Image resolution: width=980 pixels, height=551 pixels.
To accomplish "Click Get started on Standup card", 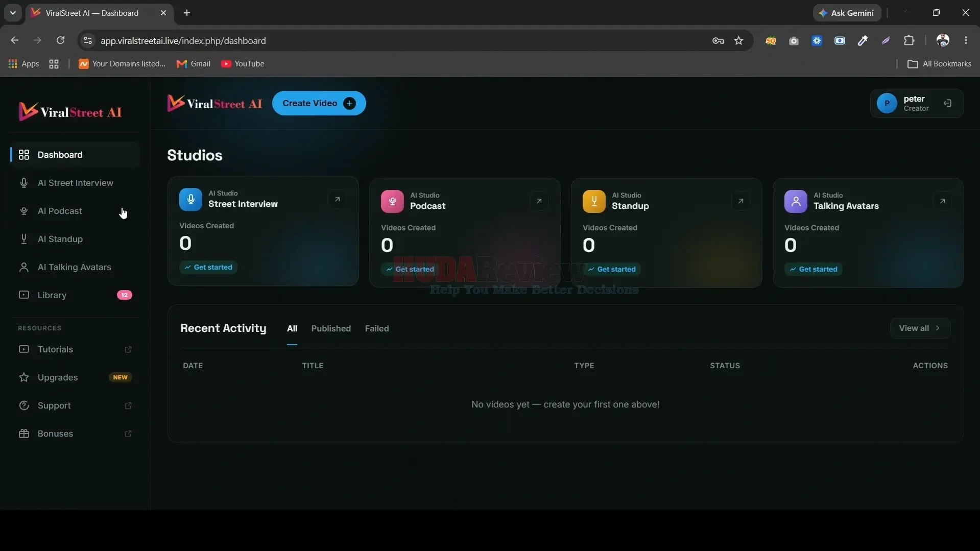I will [x=612, y=269].
